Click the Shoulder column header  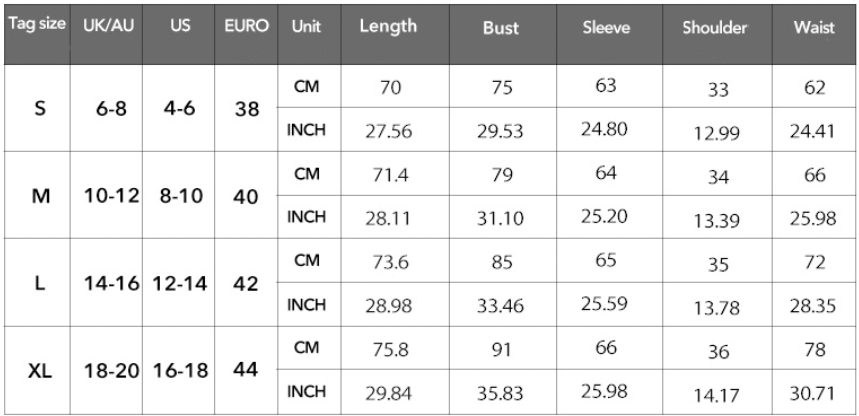pyautogui.click(x=714, y=28)
